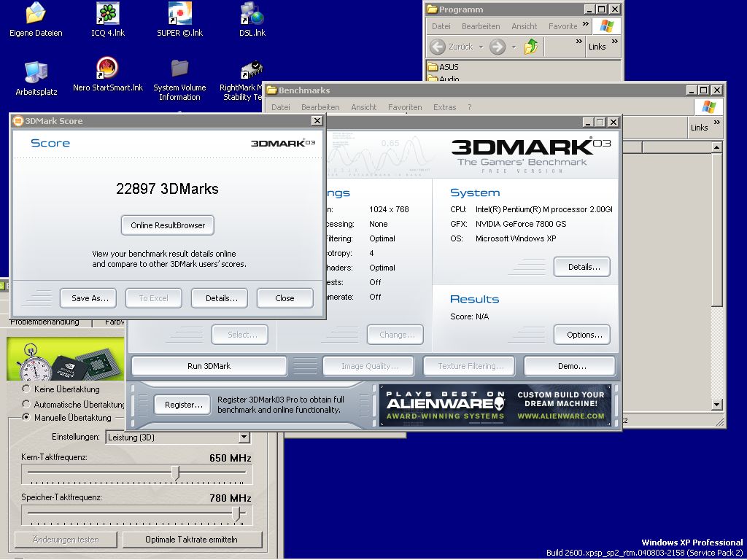747x560 pixels.
Task: Click the forward arrow in Programm window
Action: [x=497, y=47]
